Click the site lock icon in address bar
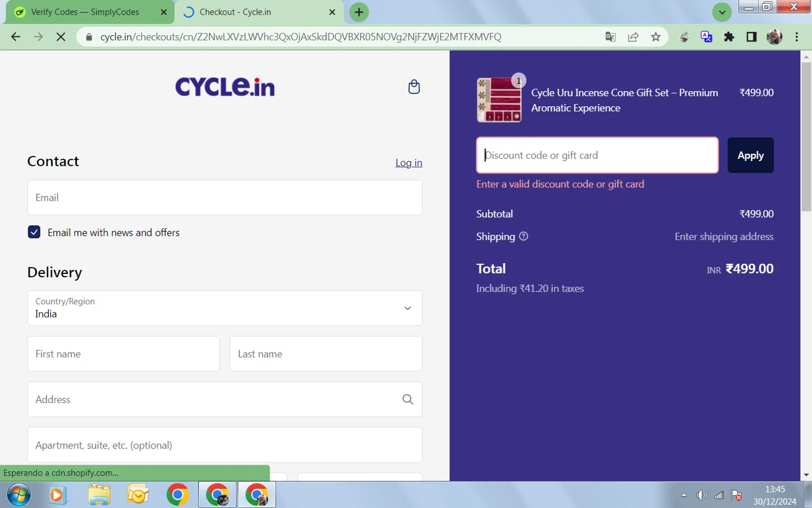 pos(89,37)
